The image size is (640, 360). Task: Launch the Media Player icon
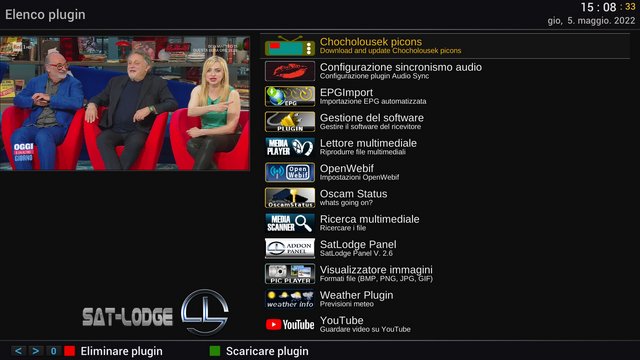290,147
